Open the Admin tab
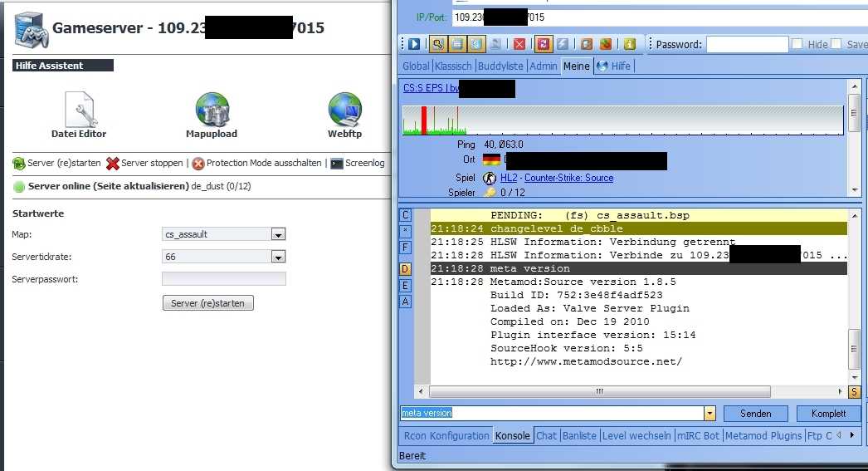 (543, 66)
